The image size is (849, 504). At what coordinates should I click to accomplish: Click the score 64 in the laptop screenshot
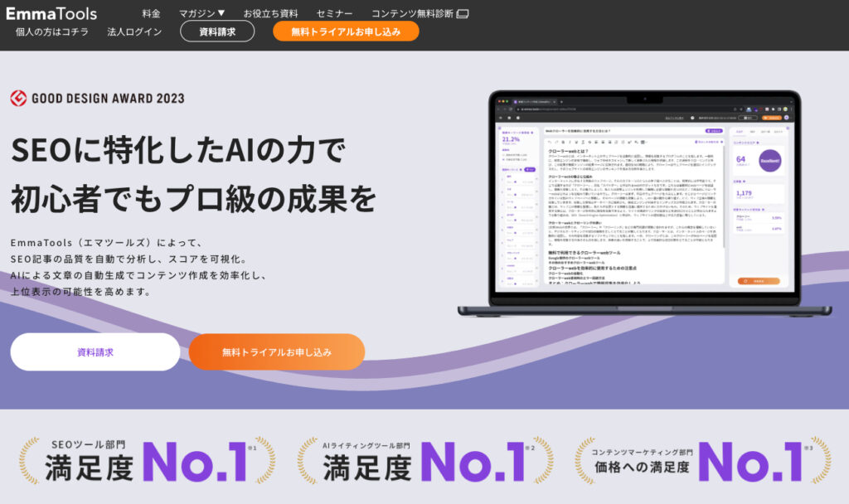(740, 159)
